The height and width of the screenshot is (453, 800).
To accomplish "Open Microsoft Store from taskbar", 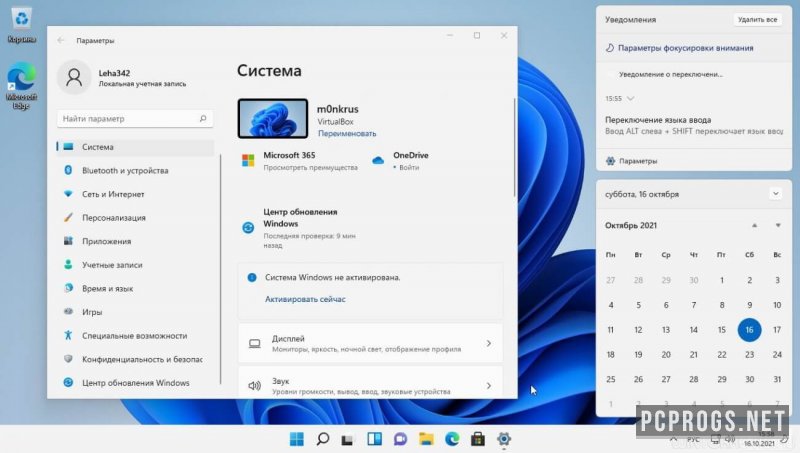I will pos(478,439).
